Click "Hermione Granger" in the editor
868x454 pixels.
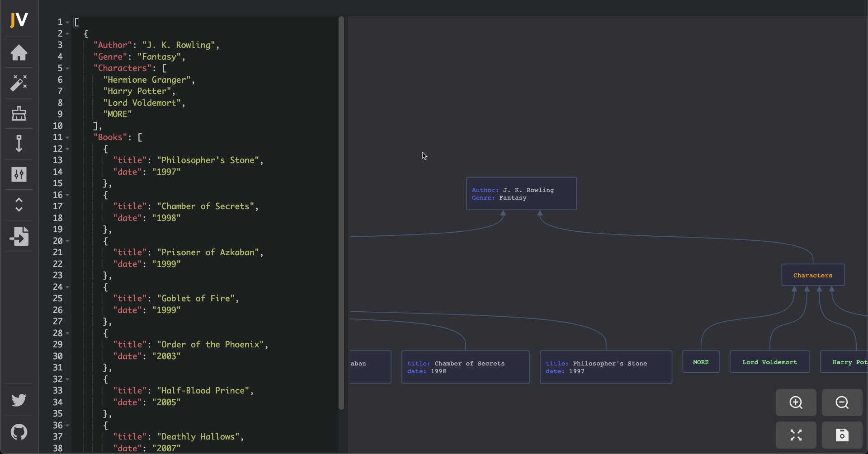point(147,80)
